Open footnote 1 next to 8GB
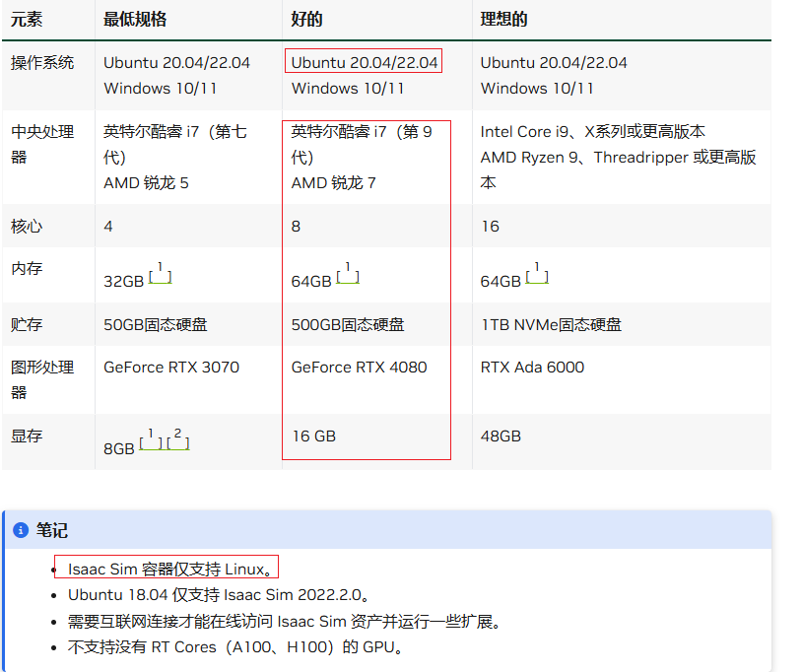802x672 pixels. tap(152, 439)
